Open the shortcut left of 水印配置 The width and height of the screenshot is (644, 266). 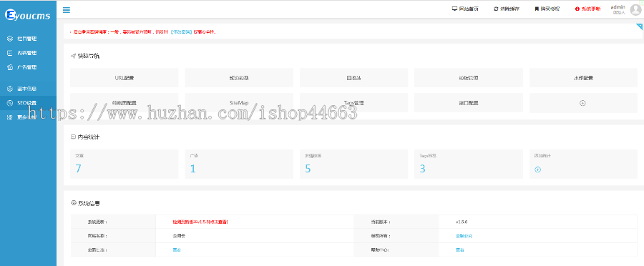click(x=469, y=77)
